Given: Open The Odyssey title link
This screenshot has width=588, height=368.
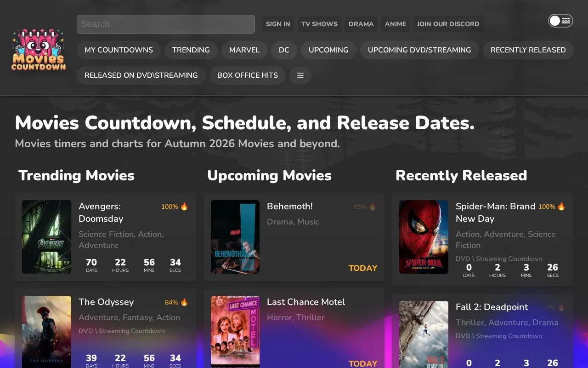Looking at the screenshot, I should point(106,302).
